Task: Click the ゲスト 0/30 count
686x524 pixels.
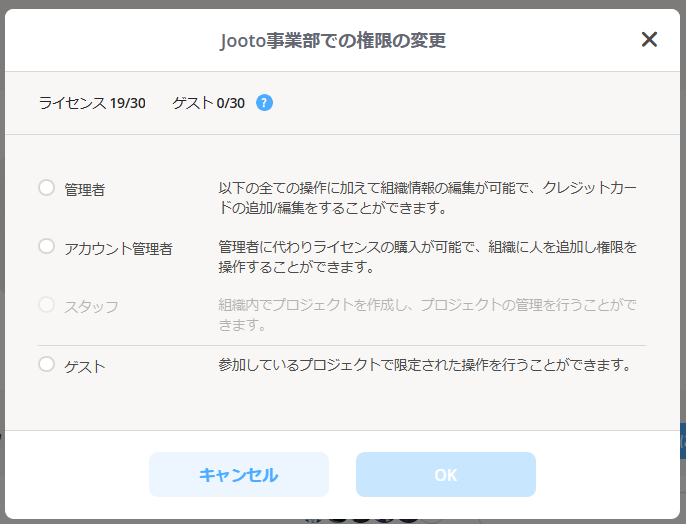Action: tap(209, 103)
